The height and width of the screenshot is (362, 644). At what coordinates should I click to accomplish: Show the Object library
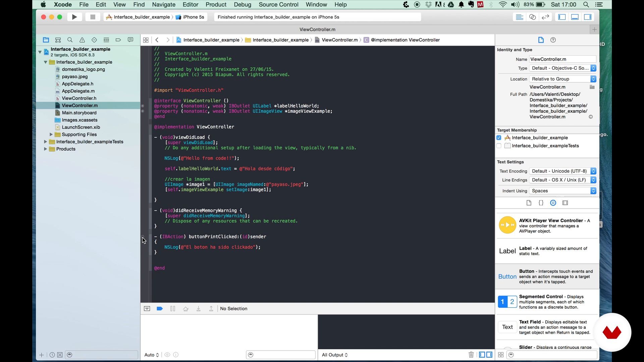553,203
